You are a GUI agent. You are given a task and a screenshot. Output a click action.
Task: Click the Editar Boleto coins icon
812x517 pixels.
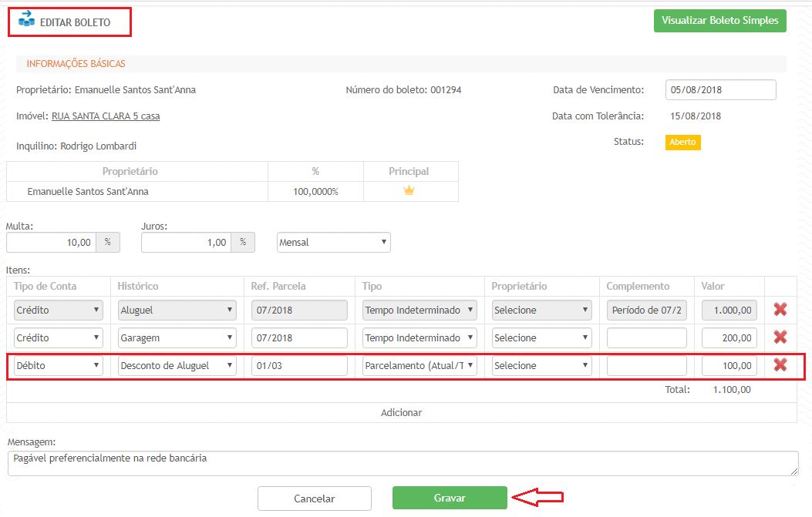pyautogui.click(x=26, y=19)
